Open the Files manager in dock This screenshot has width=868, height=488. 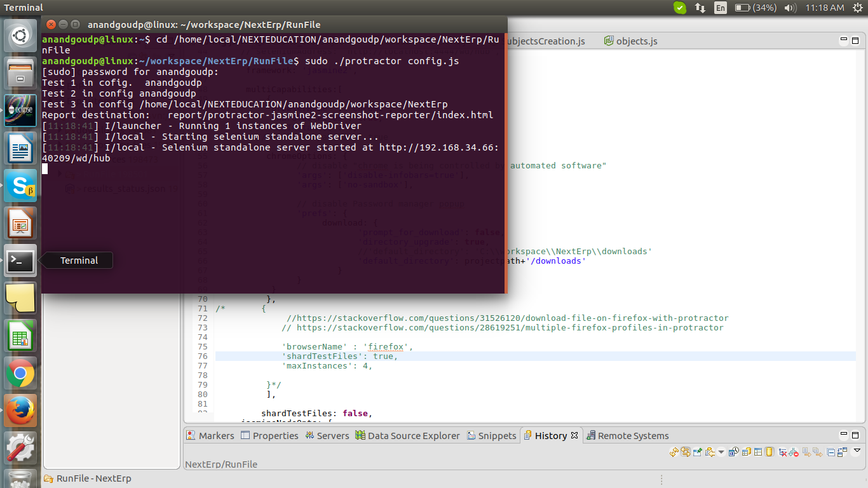pos(21,74)
